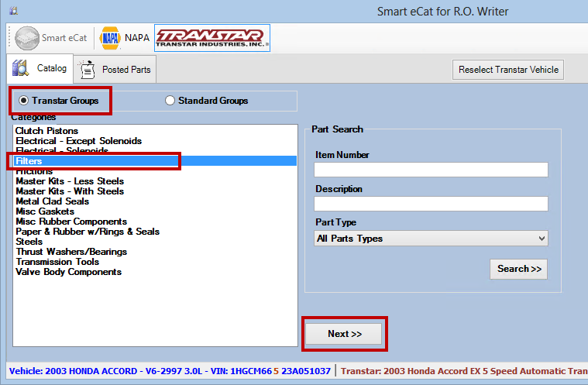Select Clutch Pistons category

(x=46, y=131)
